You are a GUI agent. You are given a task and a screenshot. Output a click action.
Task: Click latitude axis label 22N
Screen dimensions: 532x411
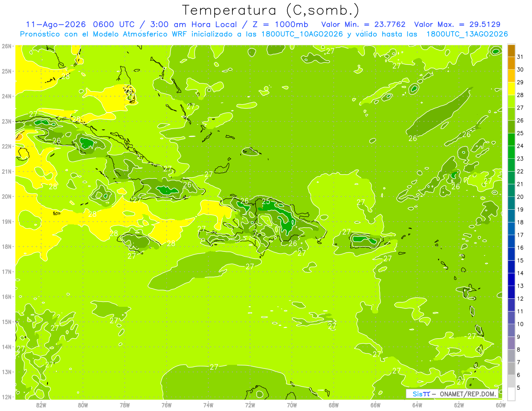coord(6,146)
